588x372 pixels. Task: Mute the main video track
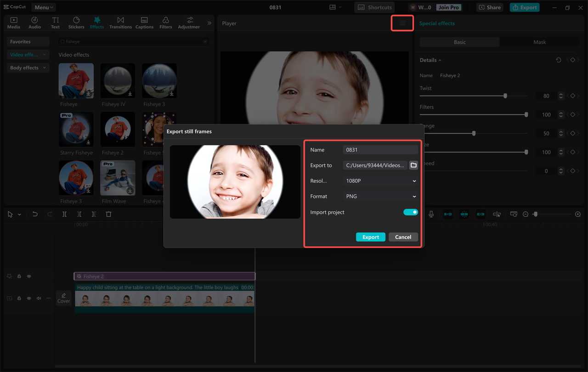point(39,299)
